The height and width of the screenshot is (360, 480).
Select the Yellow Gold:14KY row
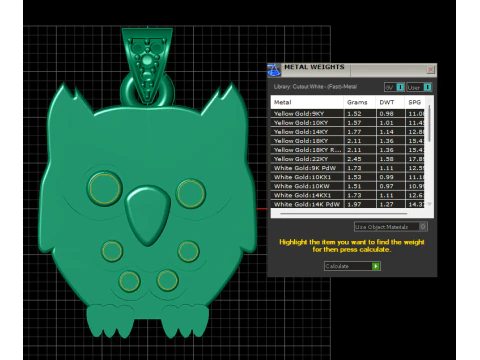[348, 132]
